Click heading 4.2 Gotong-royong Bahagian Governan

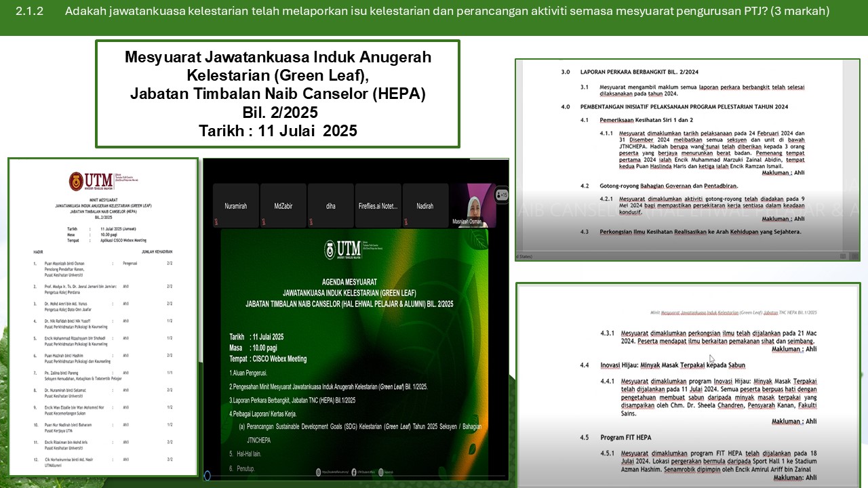(x=668, y=185)
